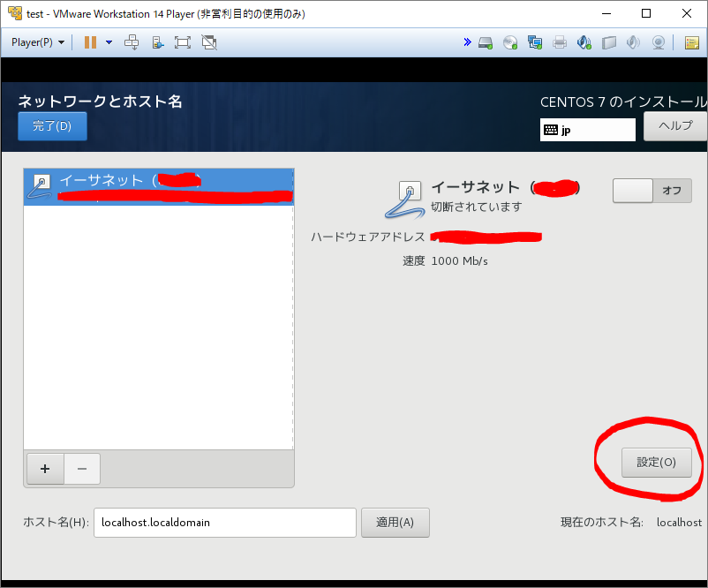The image size is (708, 588).
Task: Click the ハードウェアアドレス label
Action: pos(368,237)
